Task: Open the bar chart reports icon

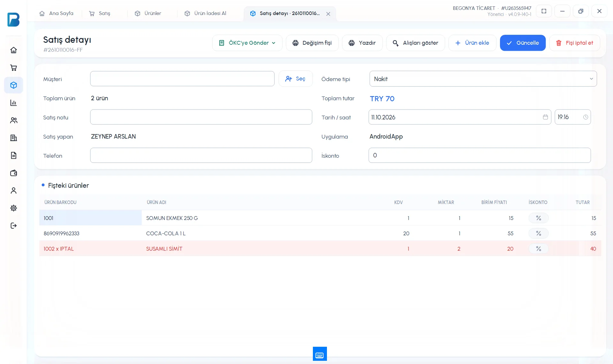Action: click(x=13, y=103)
